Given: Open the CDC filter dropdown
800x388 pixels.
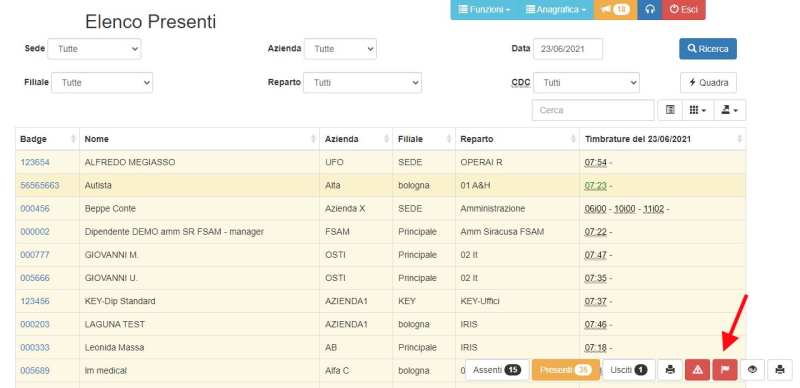Looking at the screenshot, I should tap(586, 83).
